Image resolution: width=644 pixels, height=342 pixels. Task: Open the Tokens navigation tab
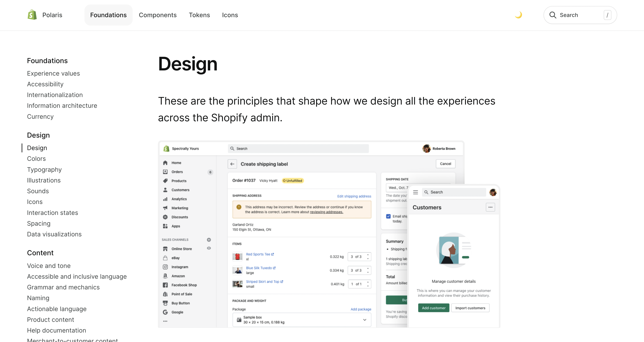click(x=199, y=15)
